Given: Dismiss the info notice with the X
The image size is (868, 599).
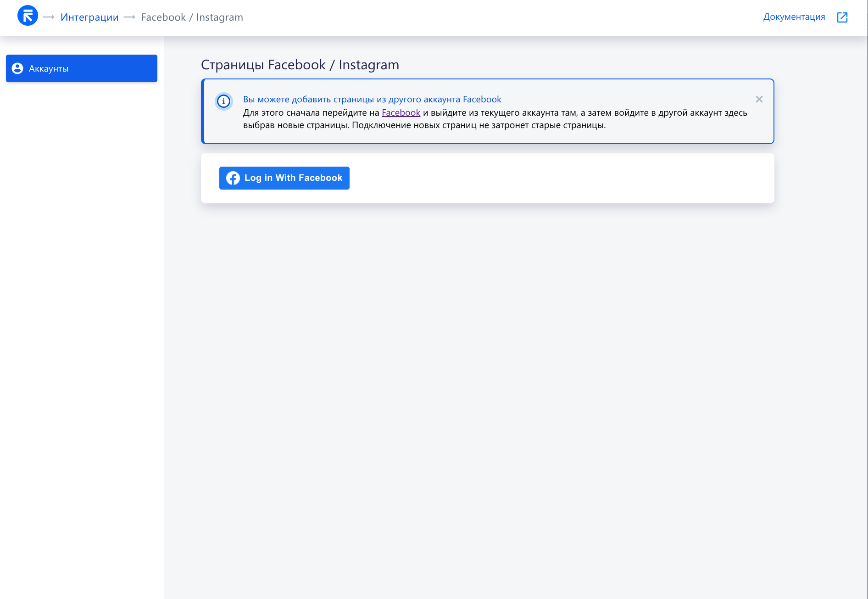Looking at the screenshot, I should point(759,99).
